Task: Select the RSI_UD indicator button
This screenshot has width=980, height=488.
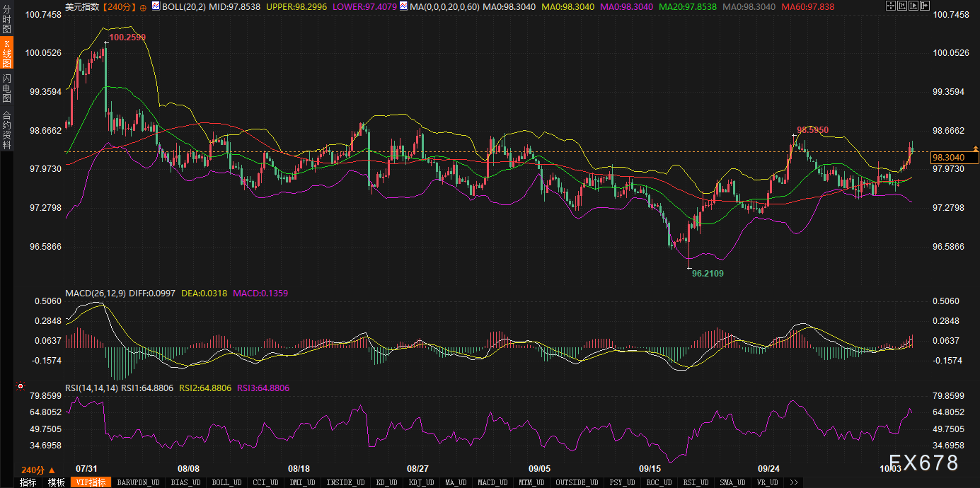Action: pyautogui.click(x=696, y=482)
